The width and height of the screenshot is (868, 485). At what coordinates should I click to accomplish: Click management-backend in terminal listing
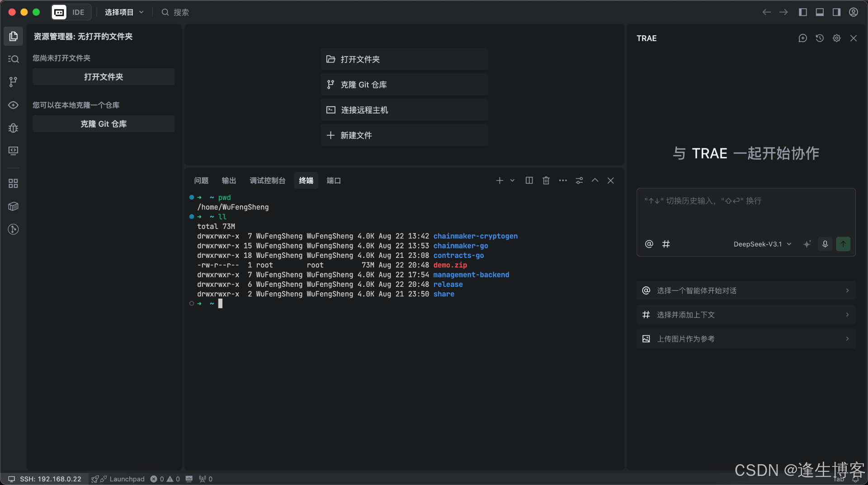[471, 275]
